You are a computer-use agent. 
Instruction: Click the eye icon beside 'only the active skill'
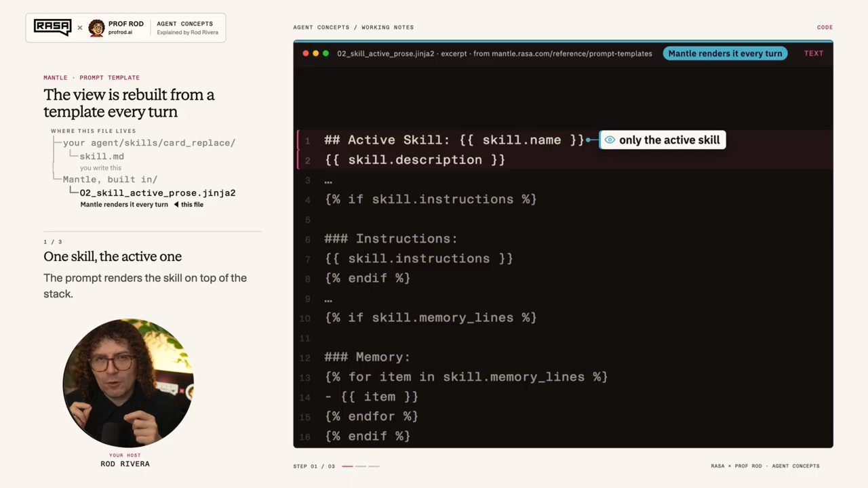click(x=610, y=140)
